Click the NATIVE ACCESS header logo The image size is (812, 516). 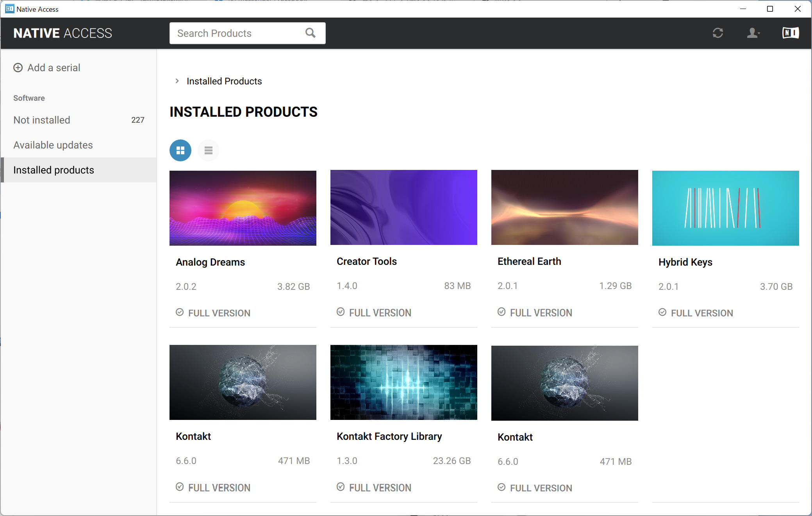pos(62,33)
